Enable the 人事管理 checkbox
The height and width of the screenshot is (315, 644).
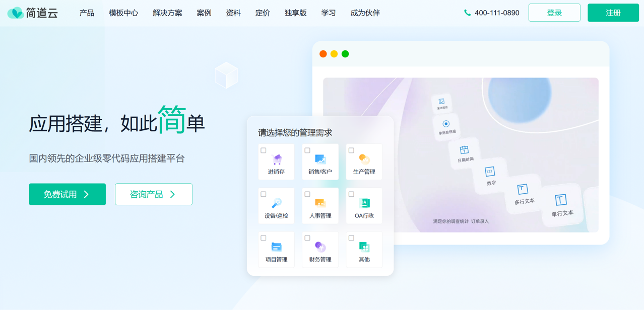click(307, 194)
